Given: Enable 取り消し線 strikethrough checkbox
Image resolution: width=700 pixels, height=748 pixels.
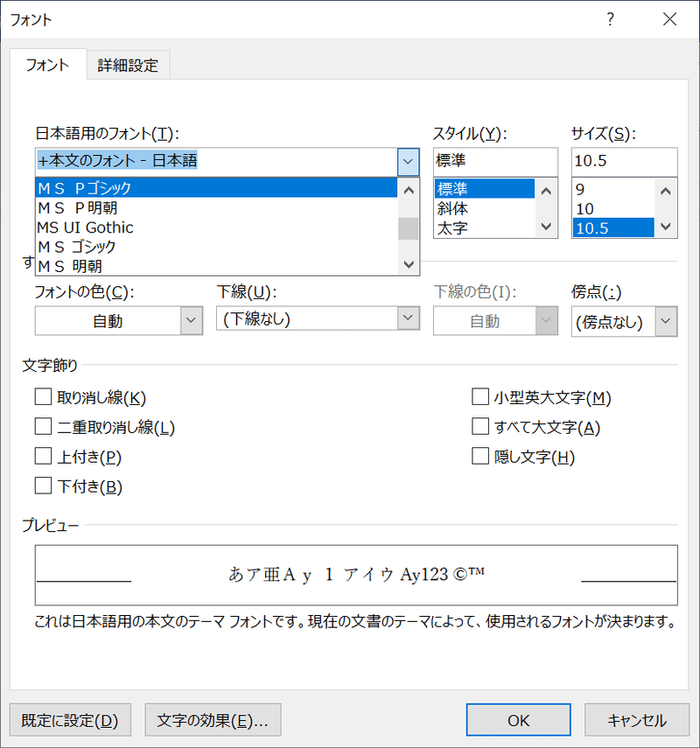Looking at the screenshot, I should point(43,397).
